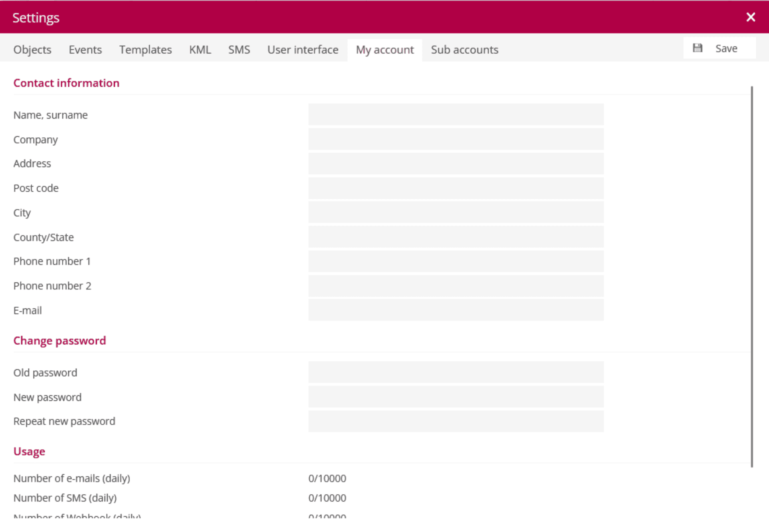The image size is (769, 532).
Task: Focus the Phone number 1 field
Action: click(456, 261)
